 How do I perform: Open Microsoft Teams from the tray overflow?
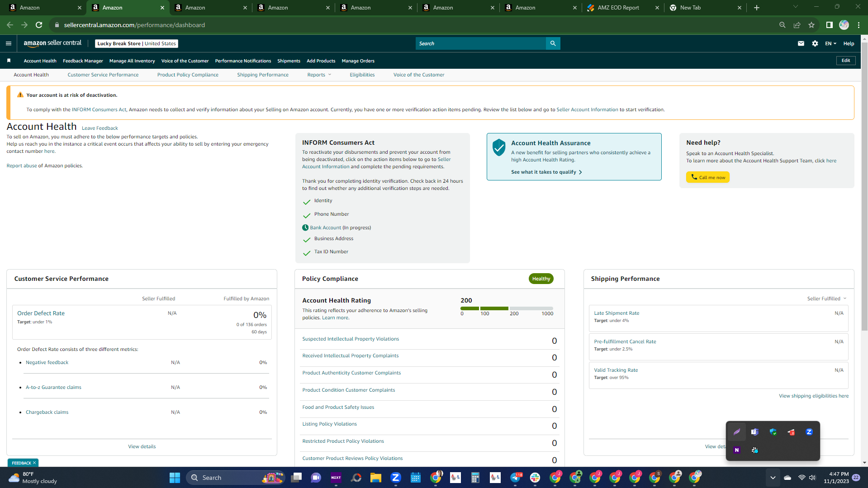pyautogui.click(x=754, y=432)
